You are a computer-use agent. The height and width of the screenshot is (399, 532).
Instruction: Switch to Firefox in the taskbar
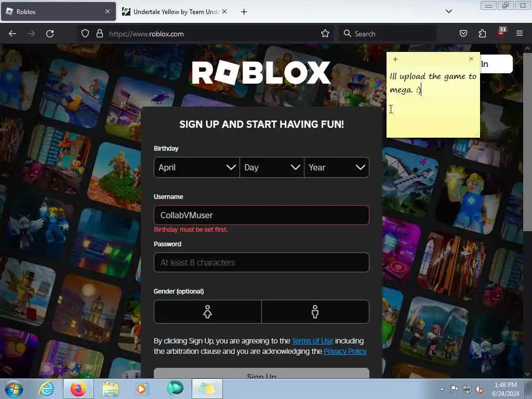(78, 389)
